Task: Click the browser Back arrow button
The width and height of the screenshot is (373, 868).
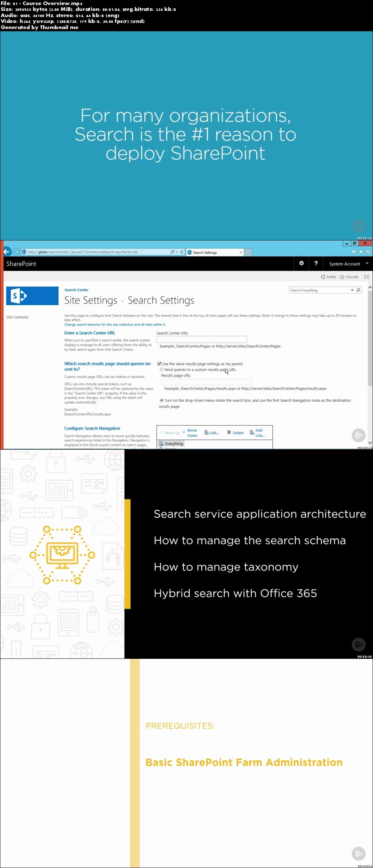Action: (7, 251)
